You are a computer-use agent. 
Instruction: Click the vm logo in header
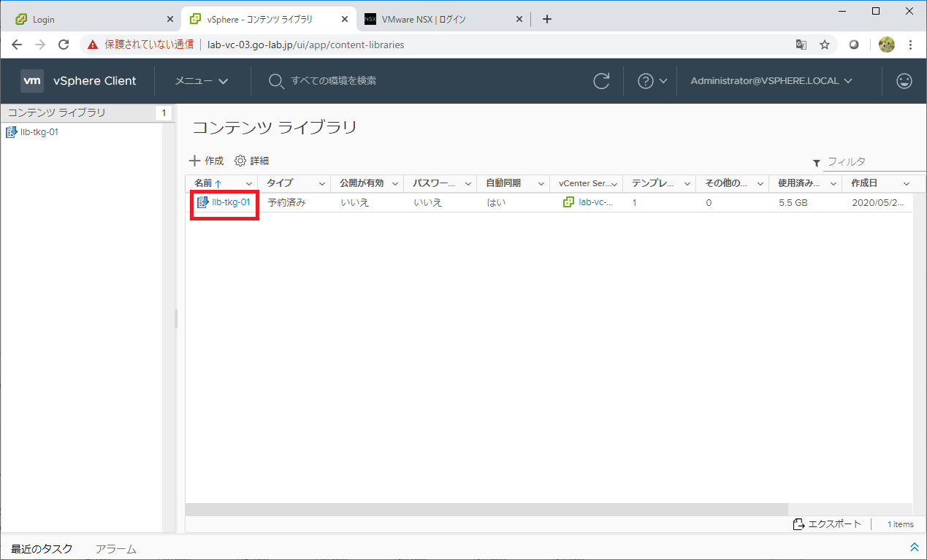(32, 81)
